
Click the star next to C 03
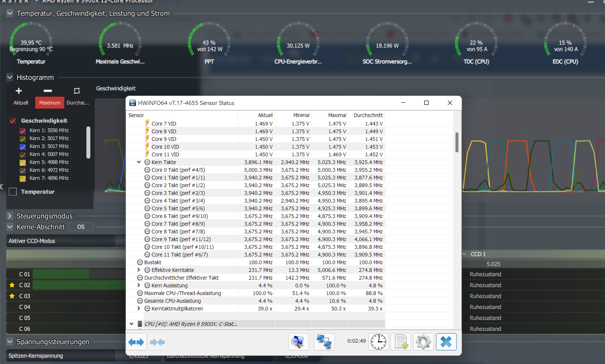coord(12,296)
